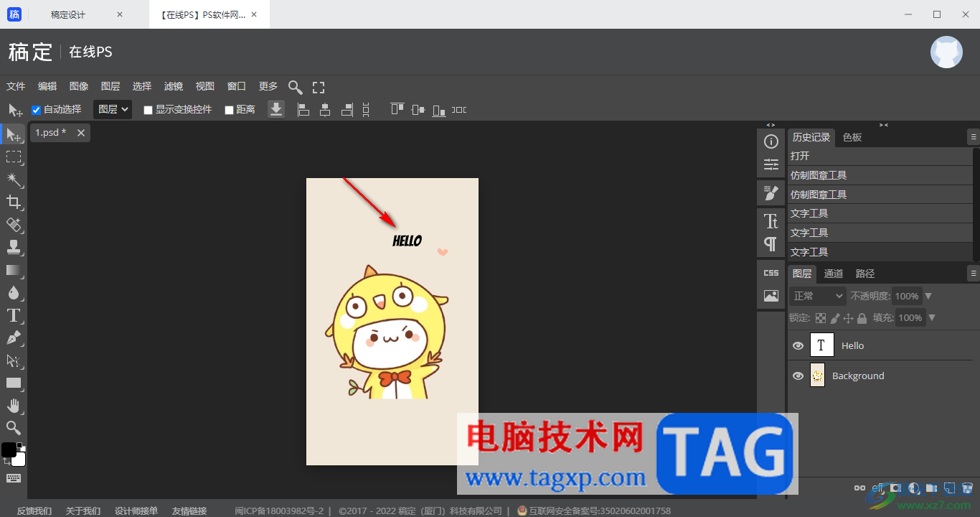
Task: Toggle lock transparent pixels icon
Action: pos(821,317)
